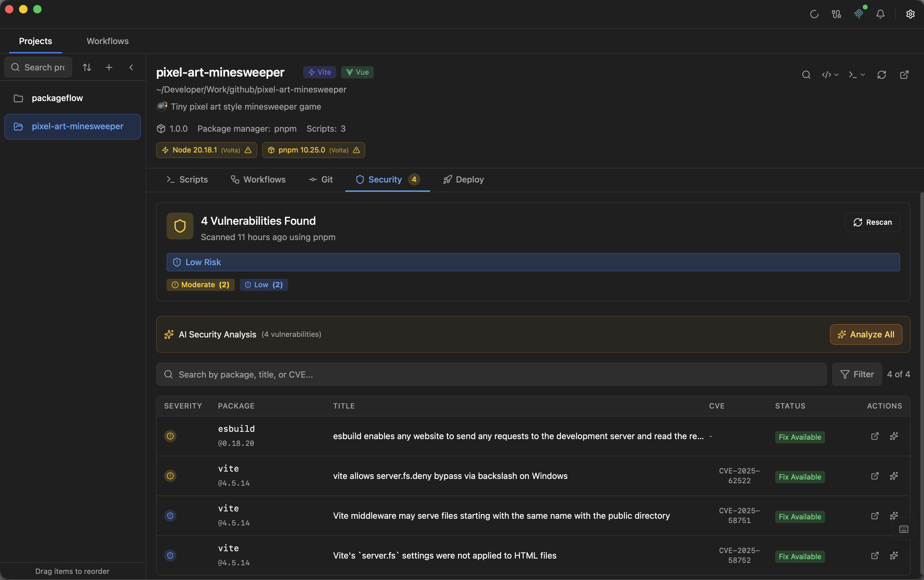Toggle the Low (2) severity chip
The height and width of the screenshot is (580, 924).
click(x=264, y=284)
